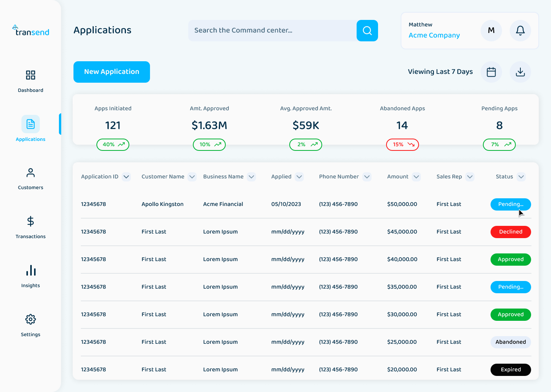The width and height of the screenshot is (551, 392).
Task: Open the Dashboard grid icon
Action: [31, 75]
